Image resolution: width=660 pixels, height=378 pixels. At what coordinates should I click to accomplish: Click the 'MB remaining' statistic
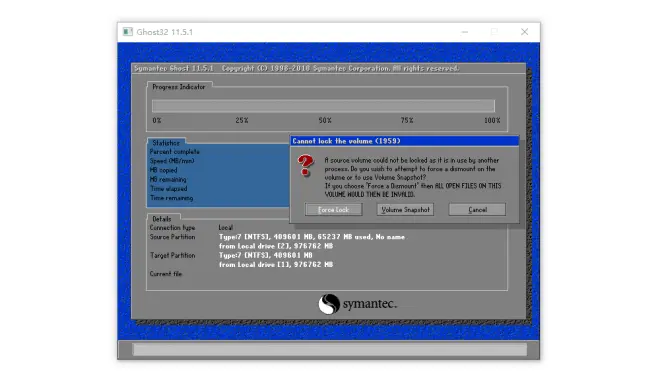click(x=168, y=179)
